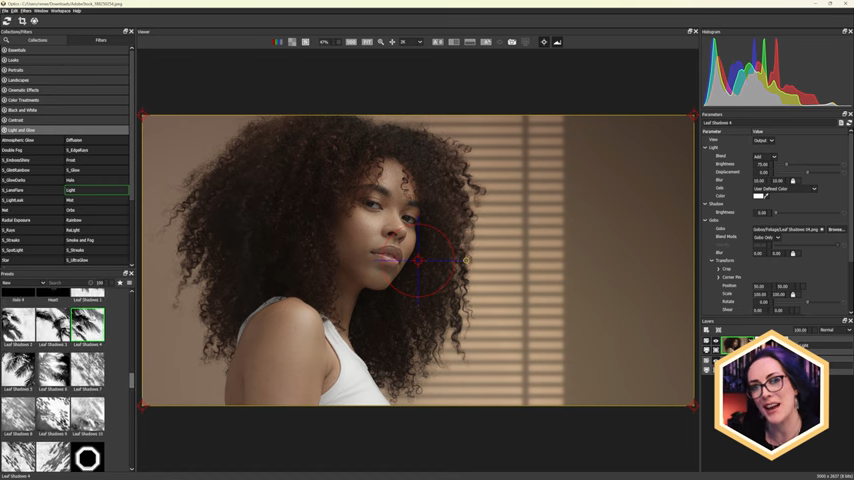Open the Filters menu in the menu bar
854x480 pixels.
[26, 10]
